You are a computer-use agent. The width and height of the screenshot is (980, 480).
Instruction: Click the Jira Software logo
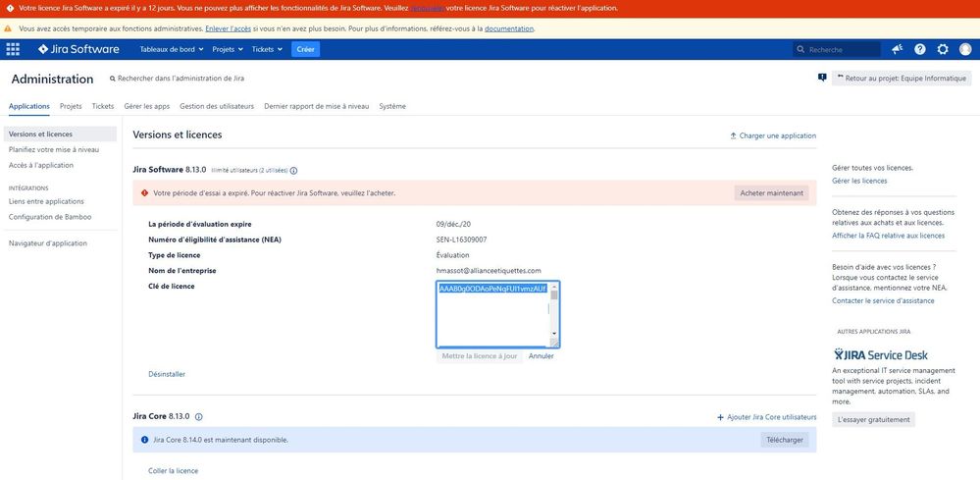pos(78,49)
